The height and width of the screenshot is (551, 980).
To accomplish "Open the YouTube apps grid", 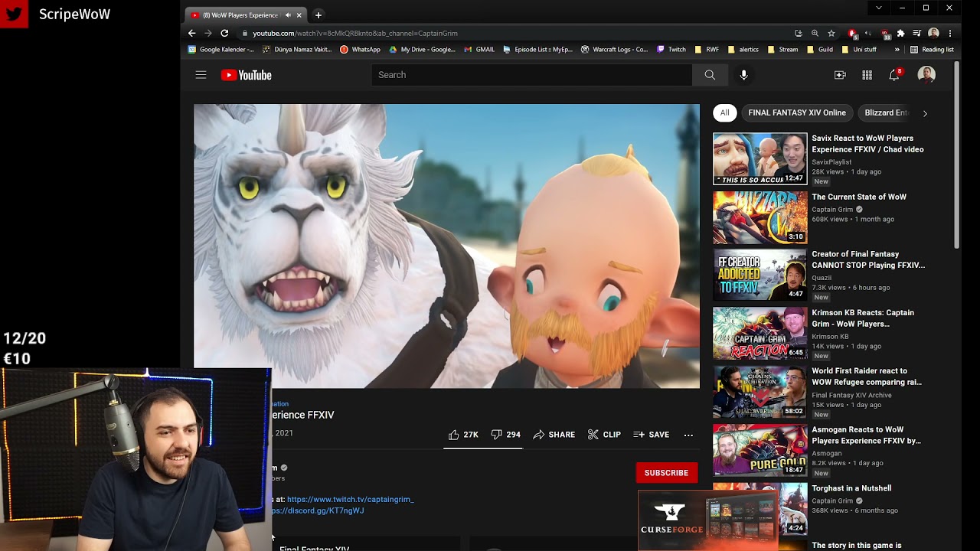I will click(867, 75).
